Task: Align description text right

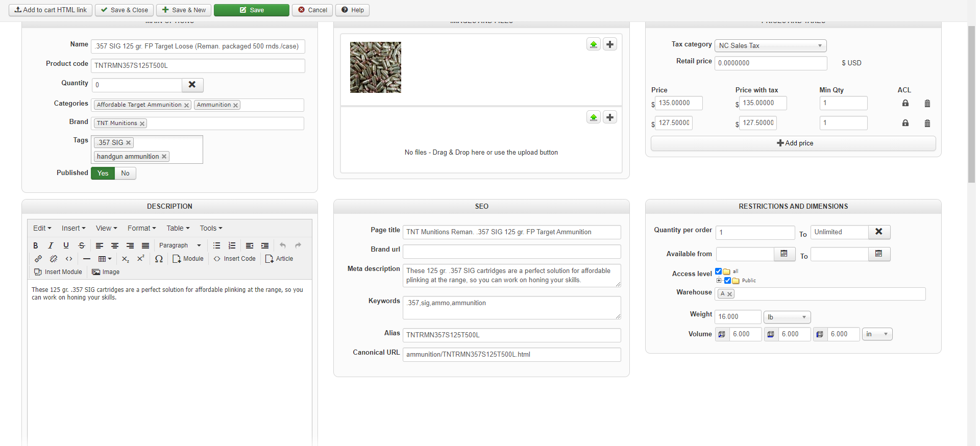Action: (x=130, y=245)
